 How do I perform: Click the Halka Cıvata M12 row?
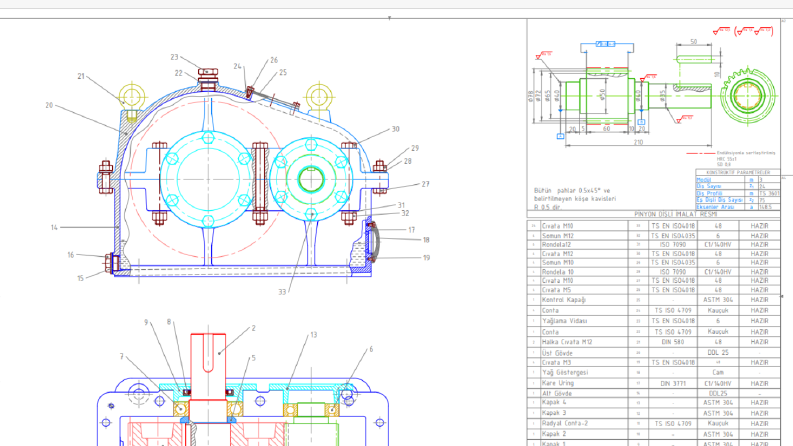[x=653, y=342]
